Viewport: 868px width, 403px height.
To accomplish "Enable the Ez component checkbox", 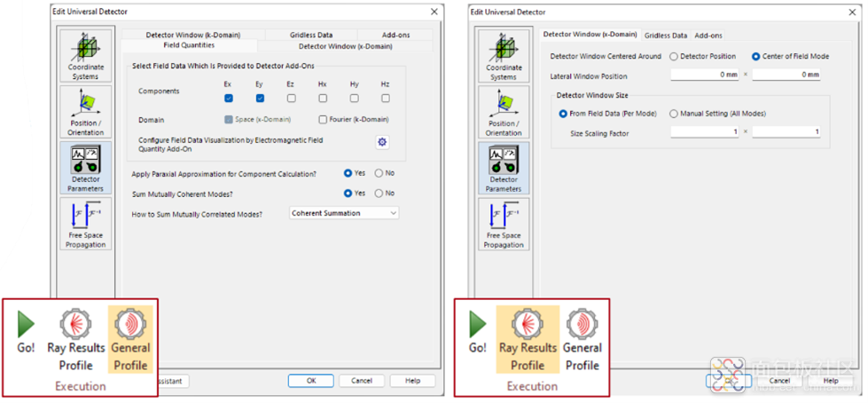I will [x=291, y=99].
